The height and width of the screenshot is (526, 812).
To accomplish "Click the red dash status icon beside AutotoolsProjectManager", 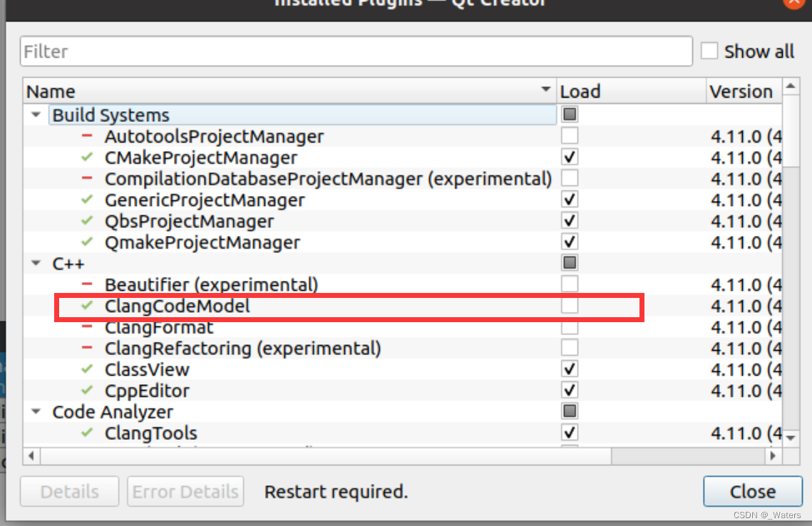I will click(87, 135).
